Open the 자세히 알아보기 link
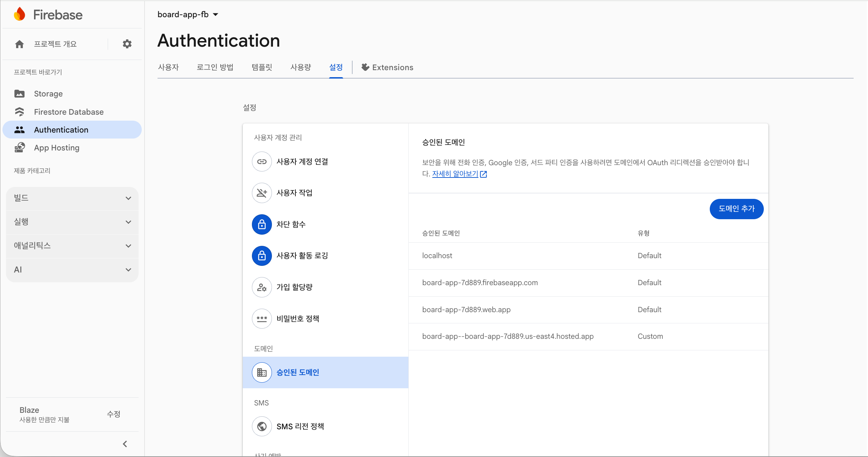 tap(455, 174)
